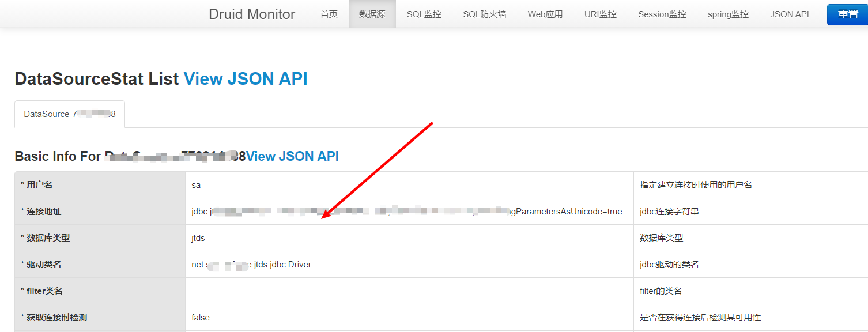Viewport: 868px width, 332px height.
Task: Open View JSON API link in Basic Info heading
Action: tap(292, 156)
